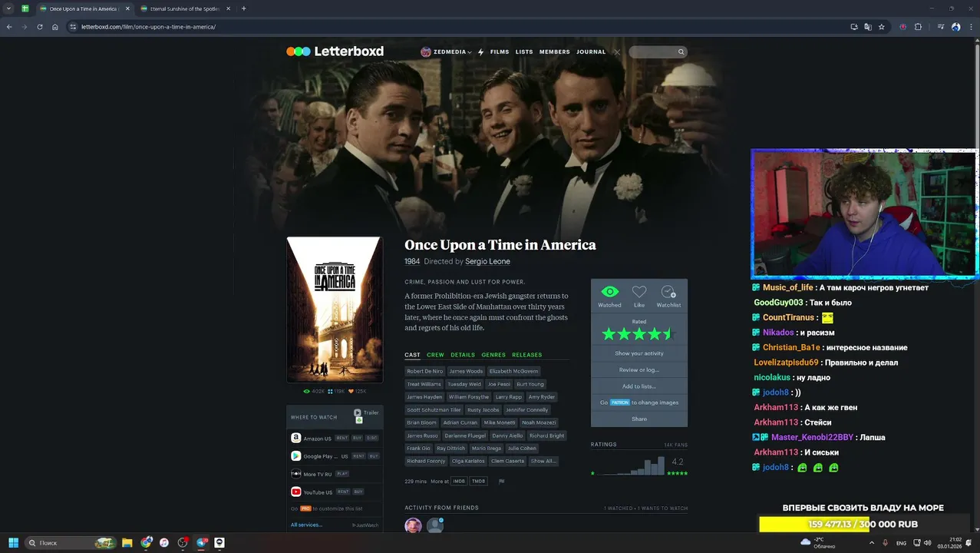The image size is (980, 553).
Task: Open the Journal menu
Action: 591,52
